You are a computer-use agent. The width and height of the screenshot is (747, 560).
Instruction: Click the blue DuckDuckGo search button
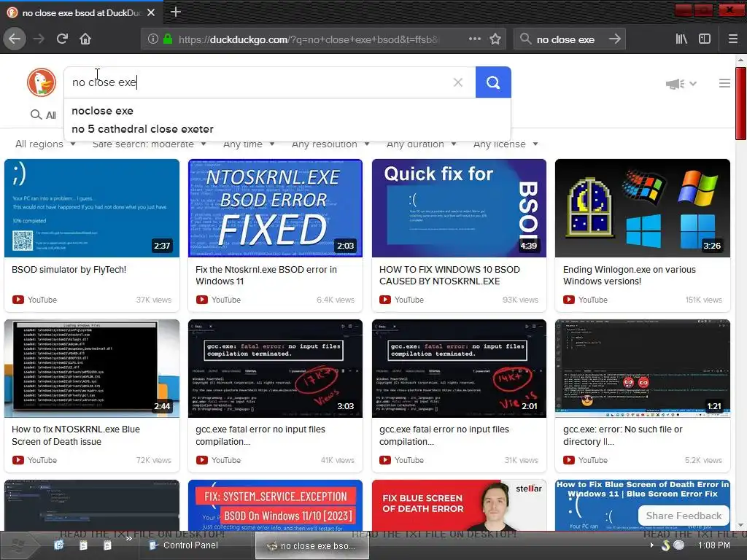[x=493, y=82]
